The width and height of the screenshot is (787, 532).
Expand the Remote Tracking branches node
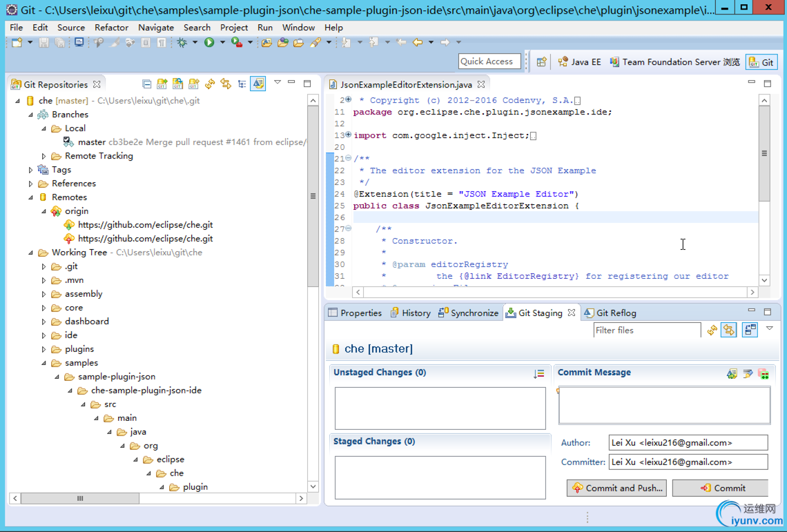43,156
